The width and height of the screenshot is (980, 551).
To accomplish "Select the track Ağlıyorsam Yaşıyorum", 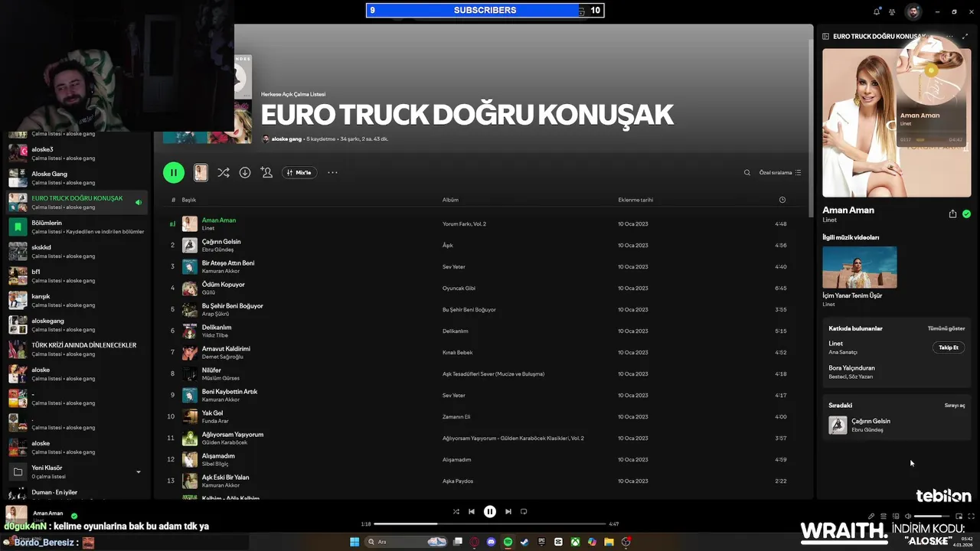I will 233,435.
